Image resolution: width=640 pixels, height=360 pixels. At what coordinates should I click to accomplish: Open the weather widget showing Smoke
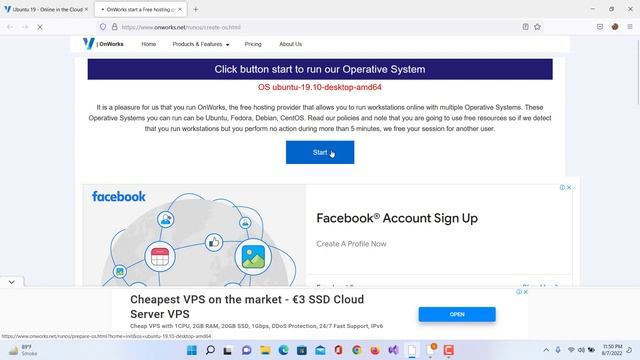point(23,350)
